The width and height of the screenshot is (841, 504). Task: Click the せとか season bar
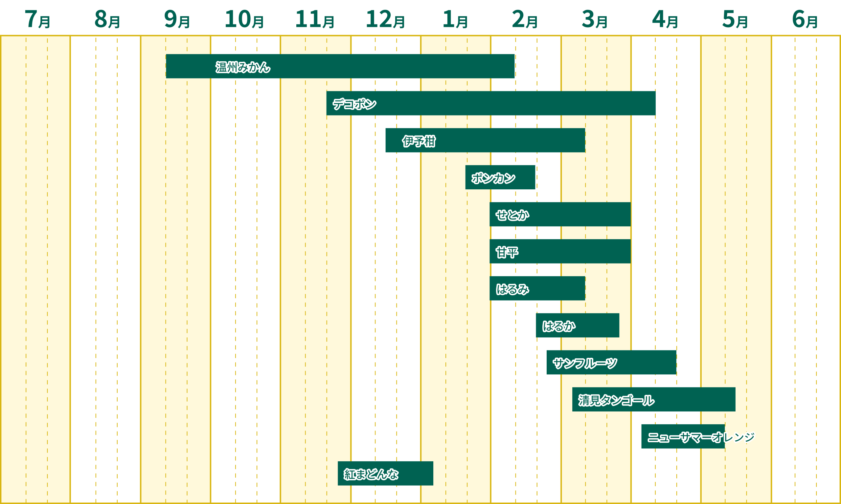[560, 214]
